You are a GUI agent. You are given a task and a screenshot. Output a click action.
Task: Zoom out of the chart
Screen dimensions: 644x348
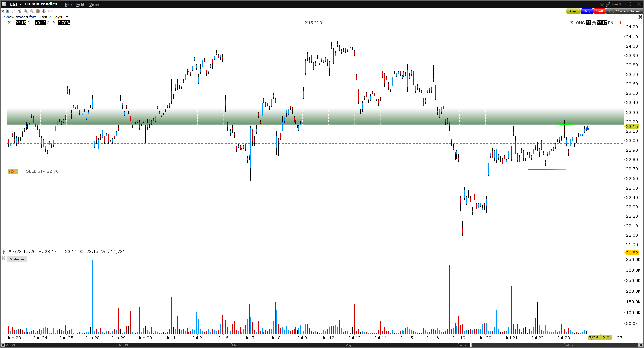tap(32, 11)
